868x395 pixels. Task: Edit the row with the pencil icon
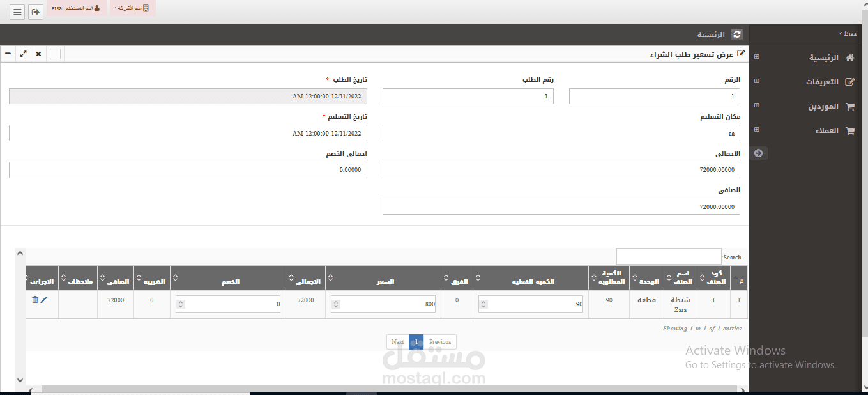(44, 299)
